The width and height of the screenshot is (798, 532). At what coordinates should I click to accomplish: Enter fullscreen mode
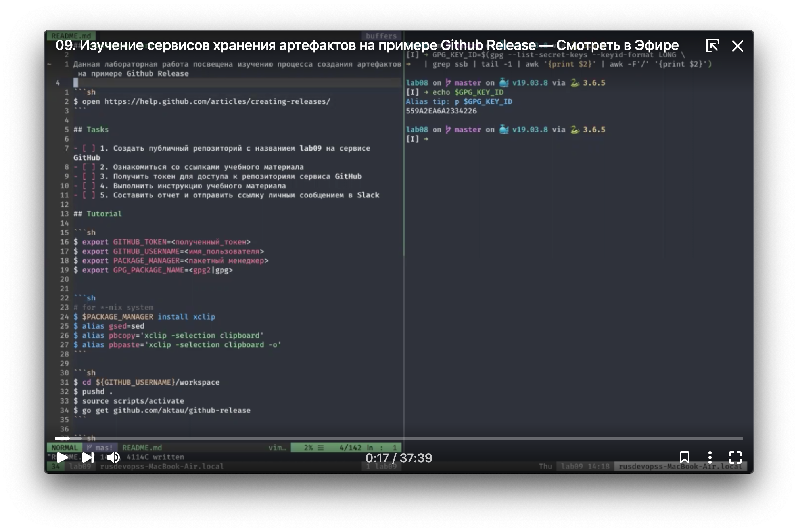[735, 457]
